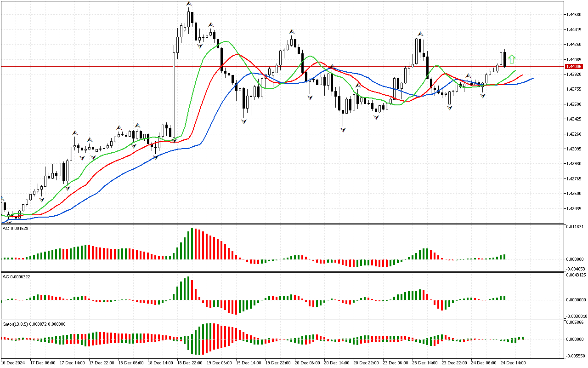Click the 18 Dec 14:00 time label

pos(160,363)
